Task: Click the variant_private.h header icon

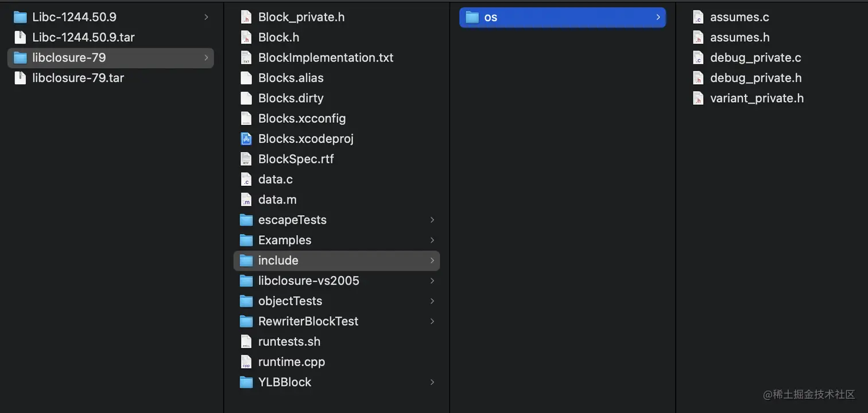Action: click(x=697, y=99)
